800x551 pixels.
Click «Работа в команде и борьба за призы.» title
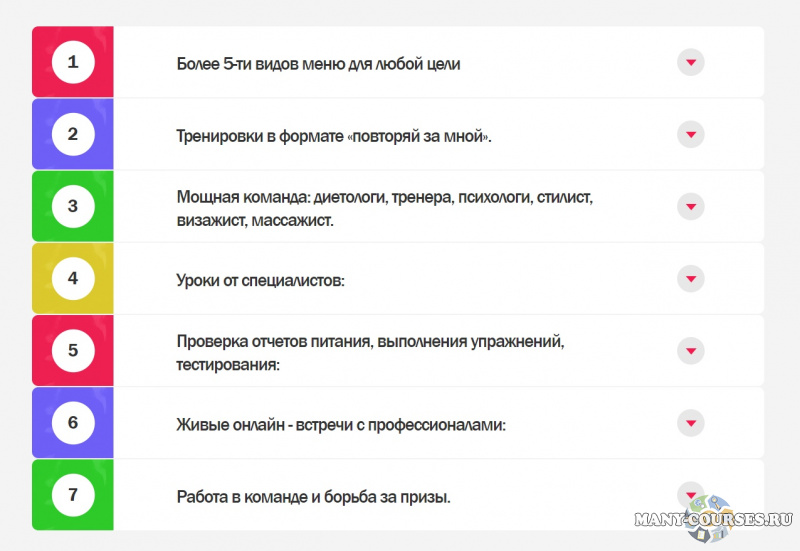(313, 496)
